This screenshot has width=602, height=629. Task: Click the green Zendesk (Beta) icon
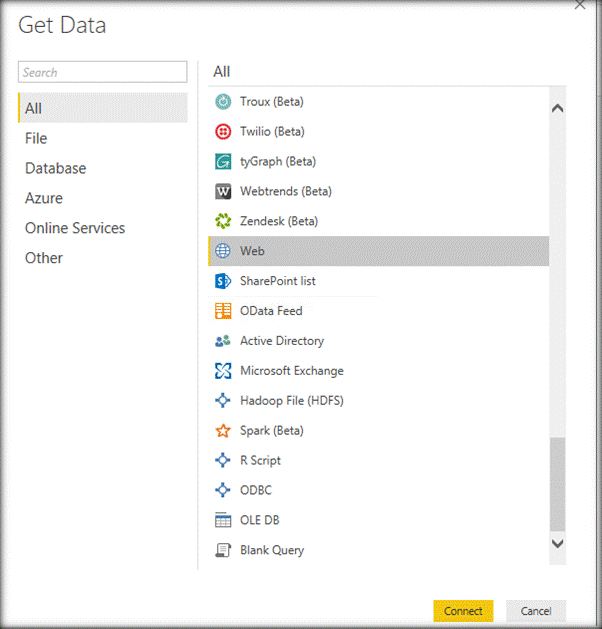coord(223,221)
